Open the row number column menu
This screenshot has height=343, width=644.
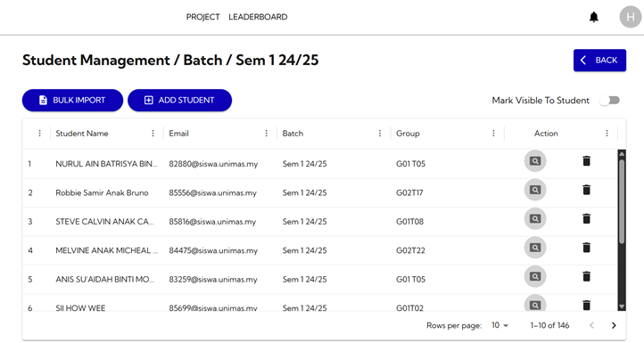39,134
